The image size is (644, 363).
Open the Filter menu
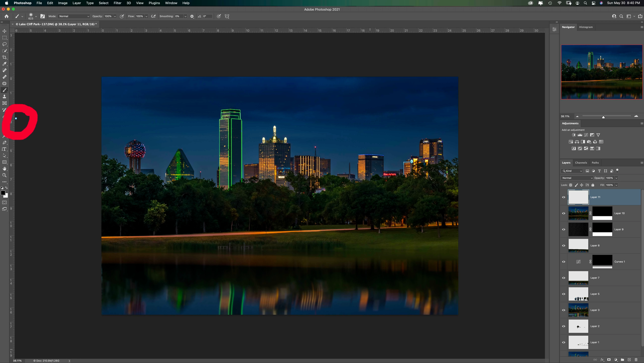click(117, 3)
